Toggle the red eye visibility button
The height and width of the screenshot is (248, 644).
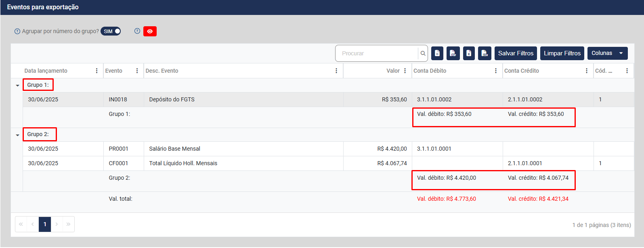(150, 32)
